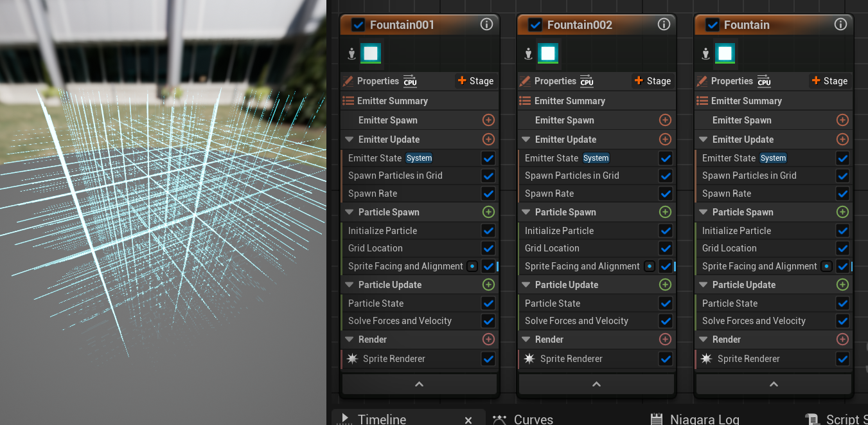Viewport: 868px width, 425px height.
Task: Add module to Emitter Update in Fountain002
Action: click(665, 140)
